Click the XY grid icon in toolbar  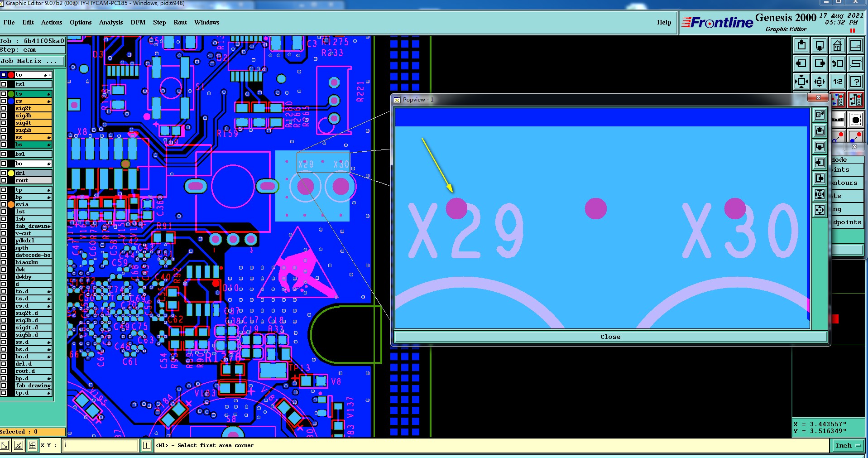click(856, 45)
